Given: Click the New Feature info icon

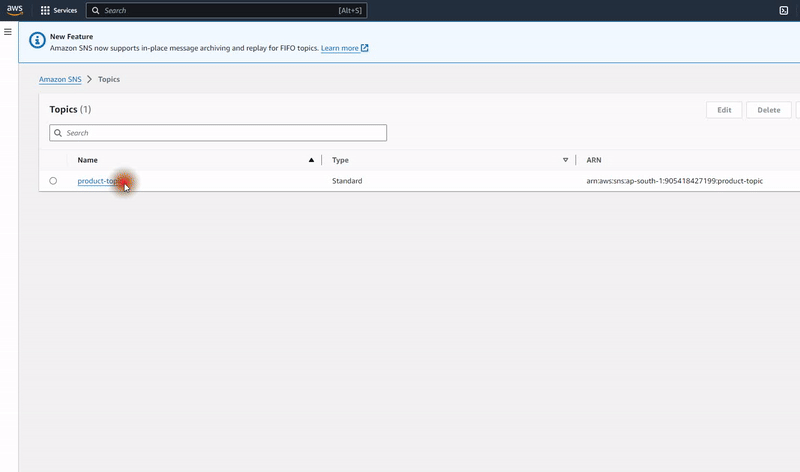Looking at the screenshot, I should point(37,41).
